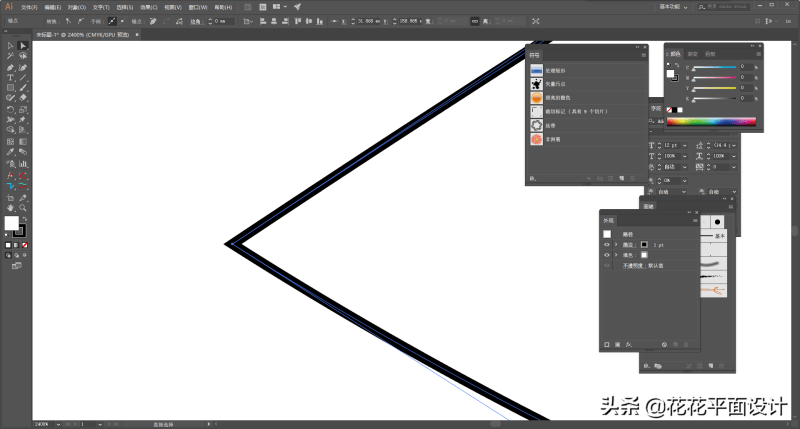Click the Cyan value input field
800x429 pixels.
pos(744,67)
